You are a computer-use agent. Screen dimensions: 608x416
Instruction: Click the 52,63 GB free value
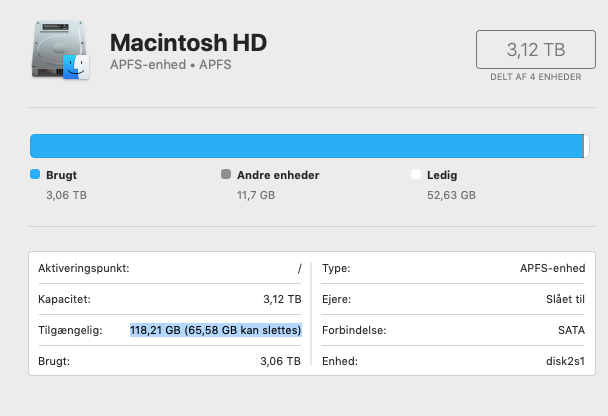[x=451, y=195]
